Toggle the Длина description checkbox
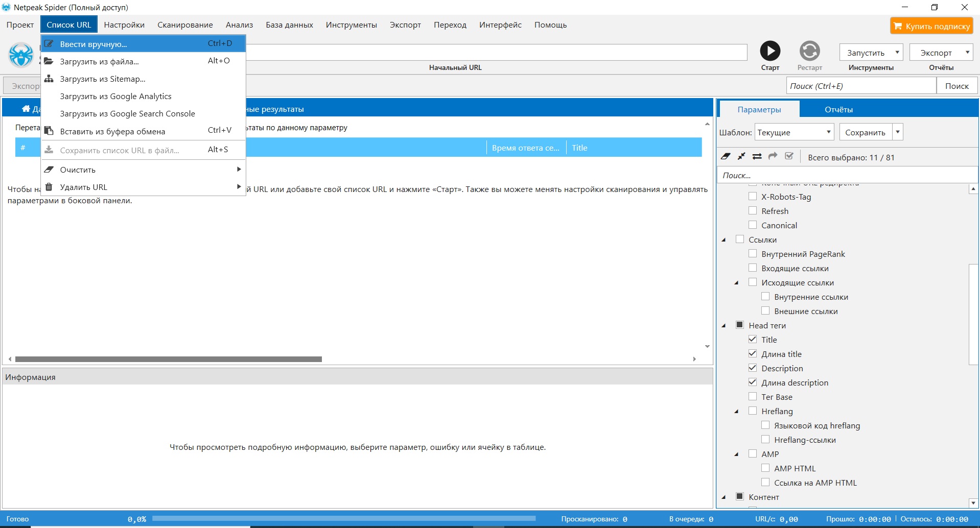 pos(753,382)
